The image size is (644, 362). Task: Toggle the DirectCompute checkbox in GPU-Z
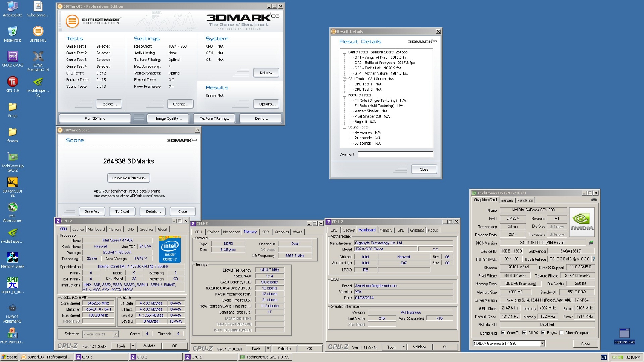point(562,333)
